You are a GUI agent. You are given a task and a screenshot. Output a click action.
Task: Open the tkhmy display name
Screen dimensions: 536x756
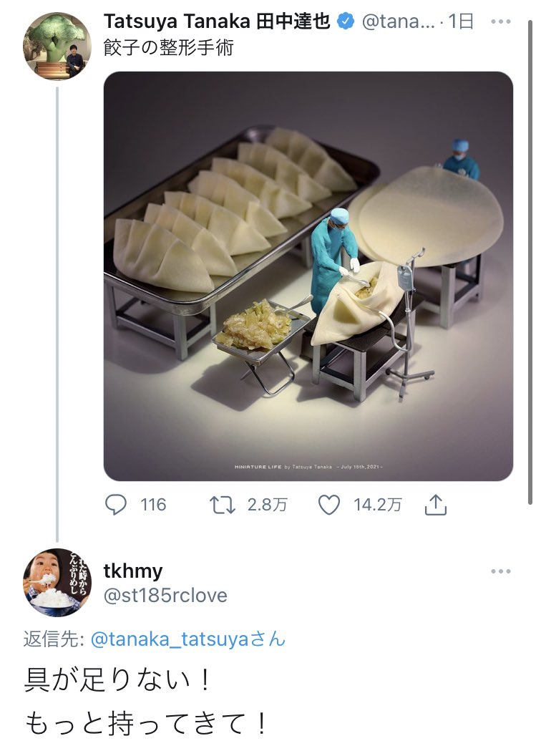(133, 571)
